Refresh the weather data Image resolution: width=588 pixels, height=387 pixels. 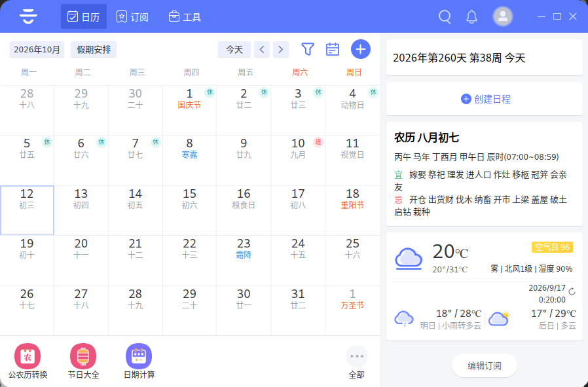pos(572,291)
